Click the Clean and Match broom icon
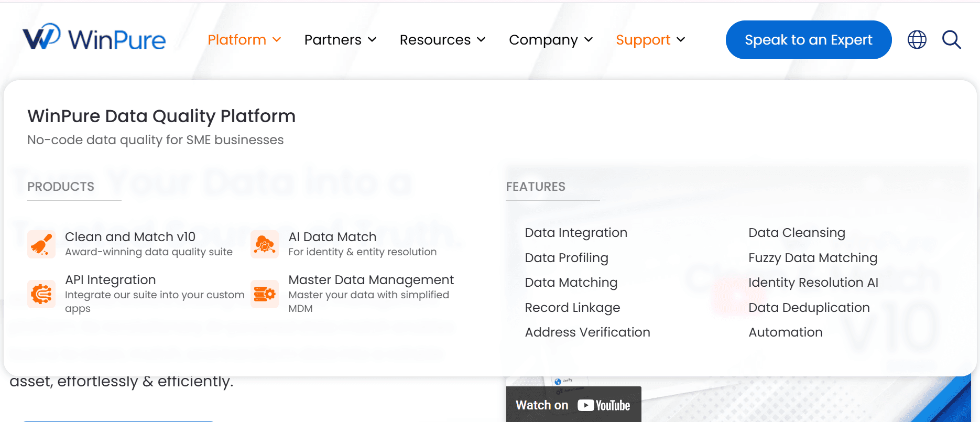980x422 pixels. coord(41,244)
